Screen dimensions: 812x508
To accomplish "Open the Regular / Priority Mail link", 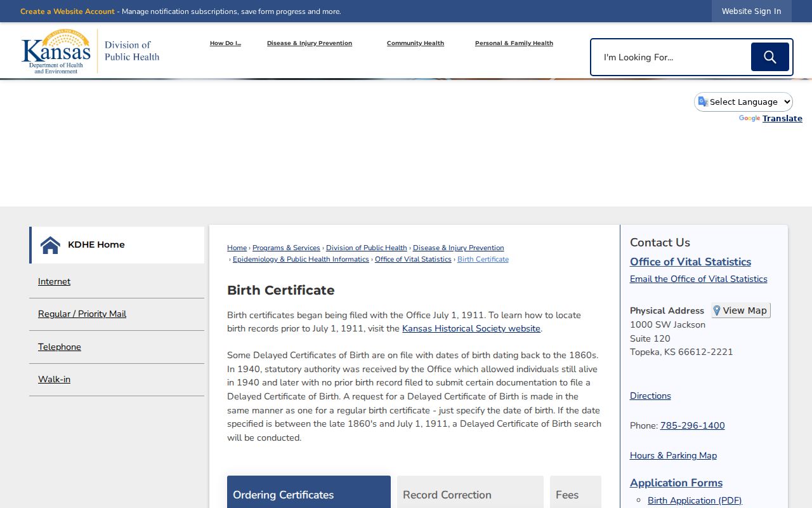I will tap(82, 314).
